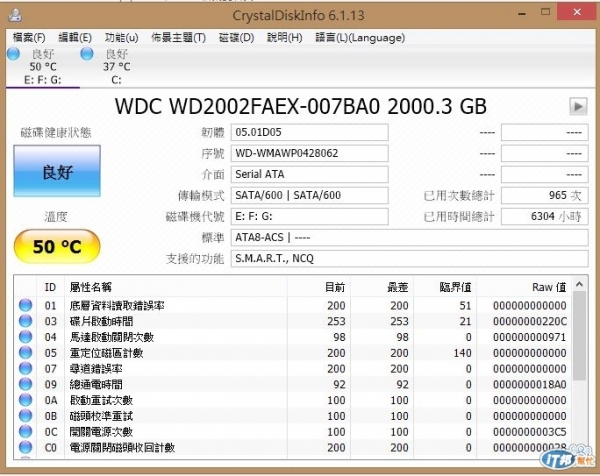Click the status dot for attribute 09
Viewport: 600px width, 476px height.
click(26, 384)
